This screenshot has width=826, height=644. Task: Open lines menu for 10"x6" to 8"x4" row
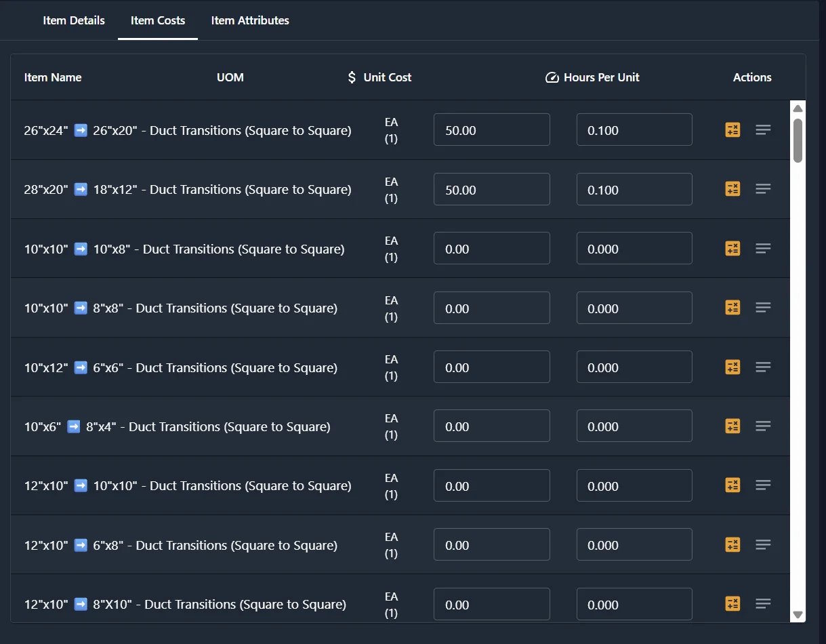coord(763,426)
